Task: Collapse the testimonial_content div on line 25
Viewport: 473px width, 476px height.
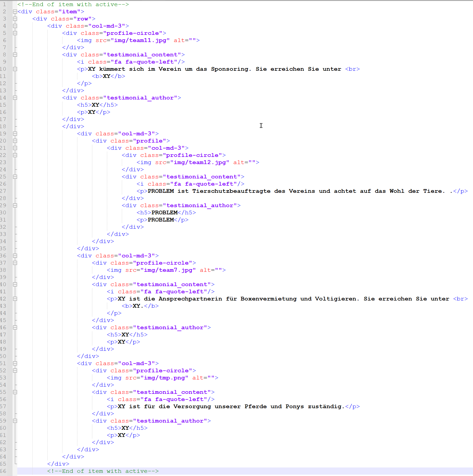Action: click(x=15, y=177)
